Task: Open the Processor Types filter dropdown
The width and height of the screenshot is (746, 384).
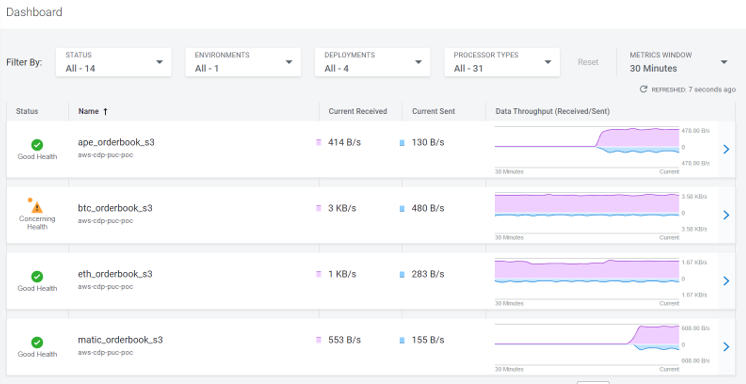Action: coord(502,62)
